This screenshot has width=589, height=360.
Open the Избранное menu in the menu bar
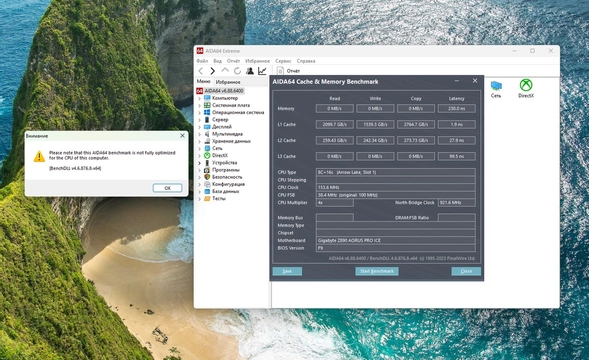click(257, 61)
